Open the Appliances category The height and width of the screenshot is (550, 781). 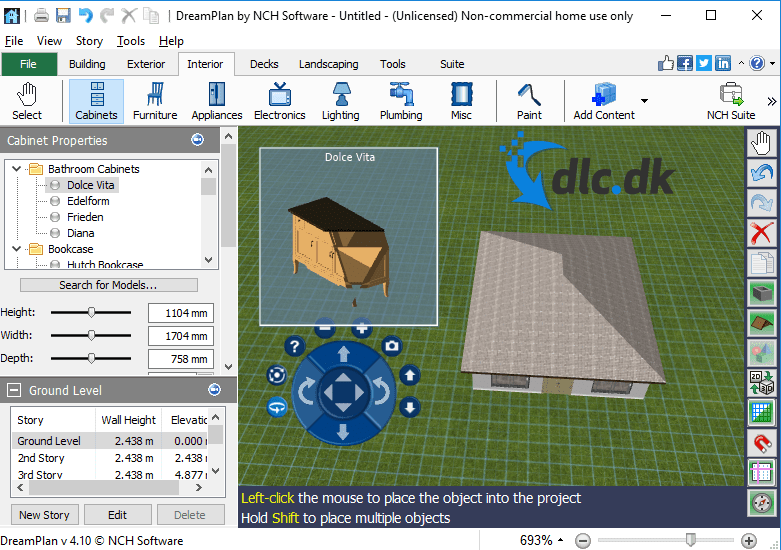tap(217, 101)
